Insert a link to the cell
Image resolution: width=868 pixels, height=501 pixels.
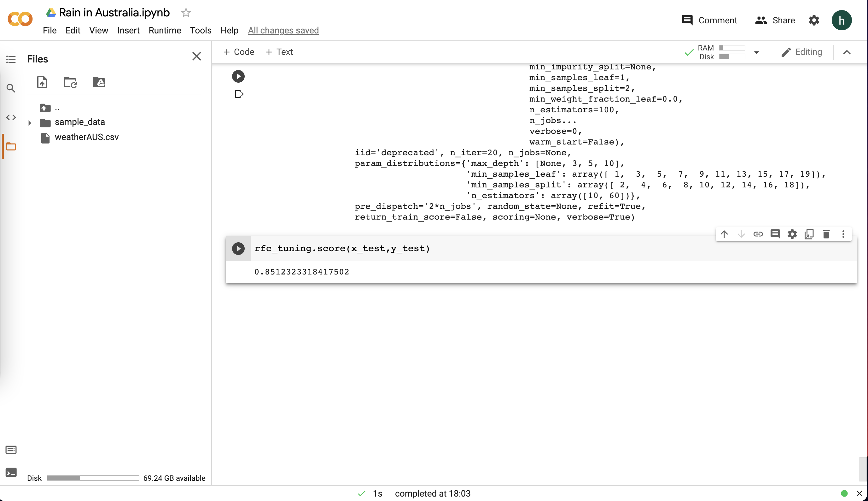pyautogui.click(x=759, y=234)
